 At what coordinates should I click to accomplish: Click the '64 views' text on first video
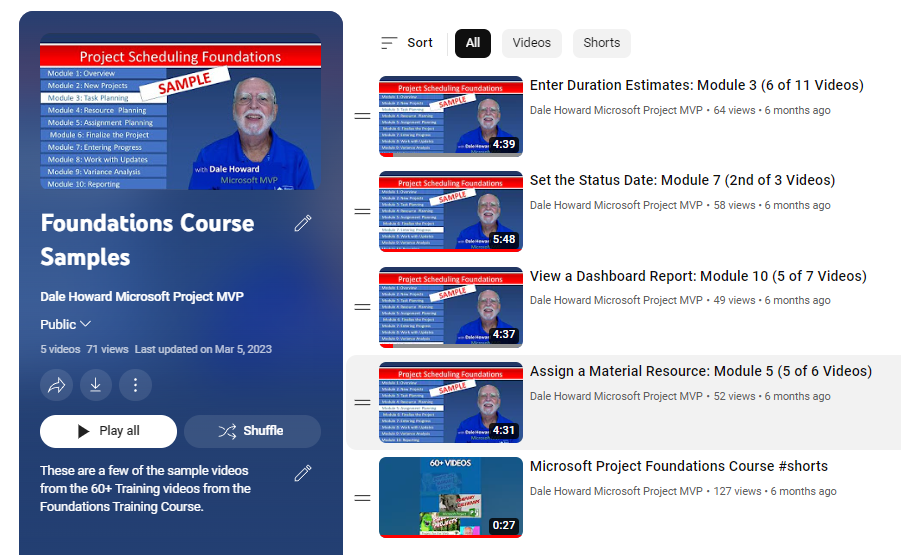point(734,110)
